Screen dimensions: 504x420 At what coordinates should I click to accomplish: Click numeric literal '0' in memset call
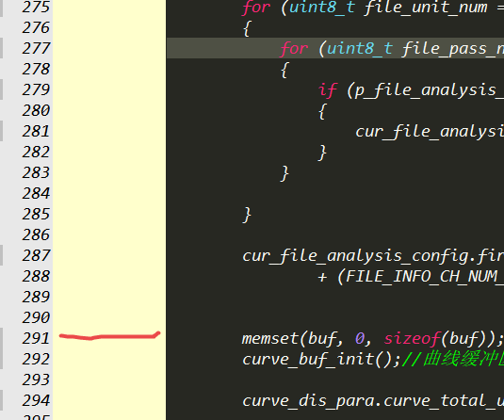(x=359, y=339)
